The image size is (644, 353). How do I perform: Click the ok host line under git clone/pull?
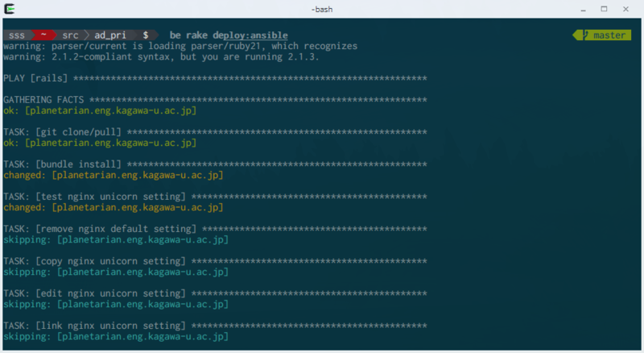(100, 143)
